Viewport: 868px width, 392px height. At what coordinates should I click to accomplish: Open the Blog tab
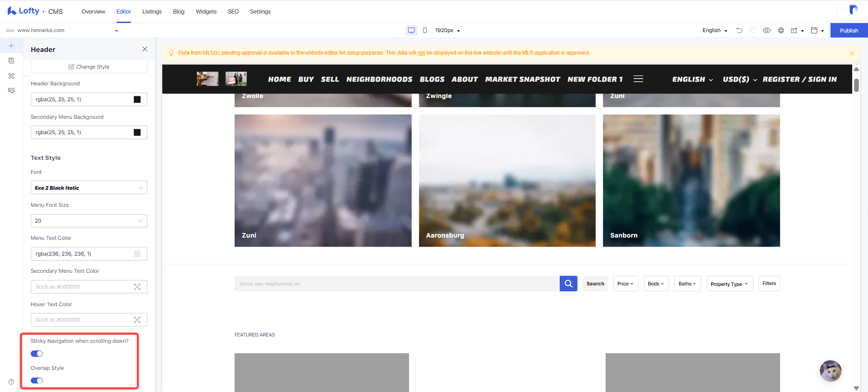179,11
